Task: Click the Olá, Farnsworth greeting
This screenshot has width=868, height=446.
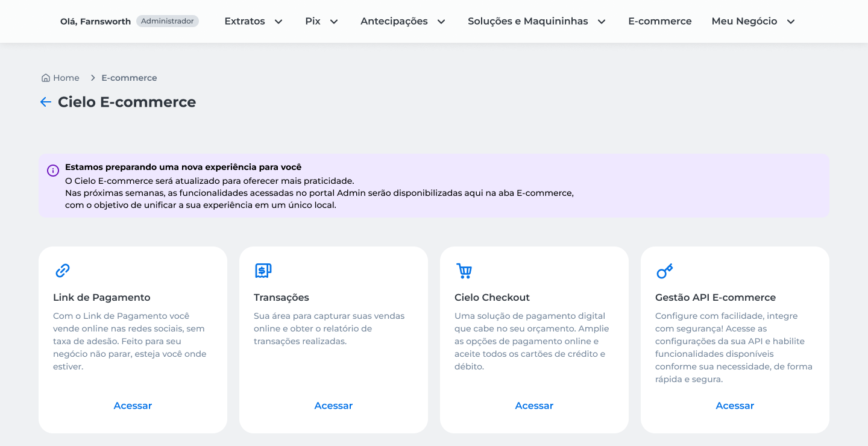Action: point(95,21)
